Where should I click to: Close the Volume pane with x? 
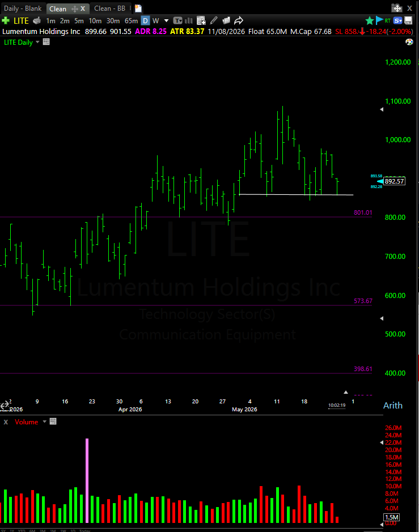(6, 422)
